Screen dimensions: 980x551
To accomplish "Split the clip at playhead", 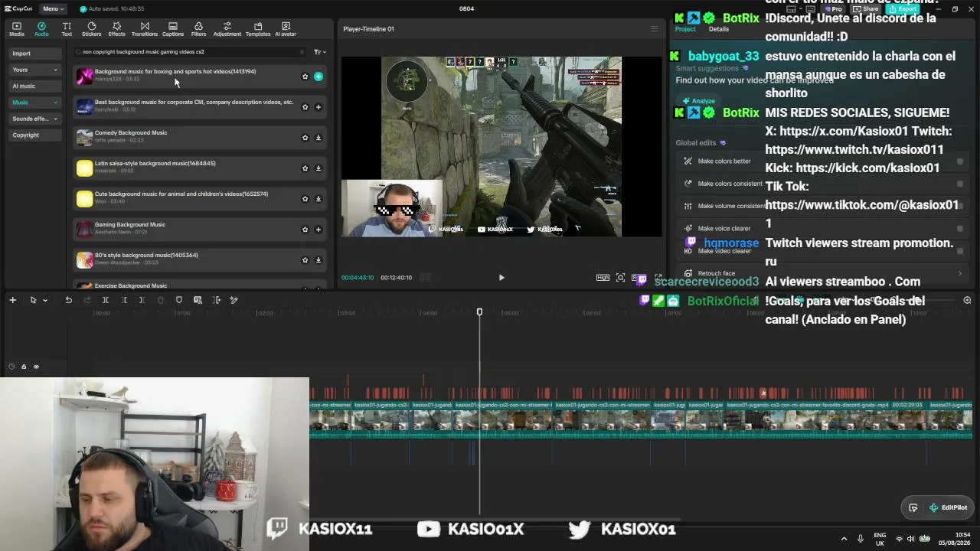I will coord(106,300).
